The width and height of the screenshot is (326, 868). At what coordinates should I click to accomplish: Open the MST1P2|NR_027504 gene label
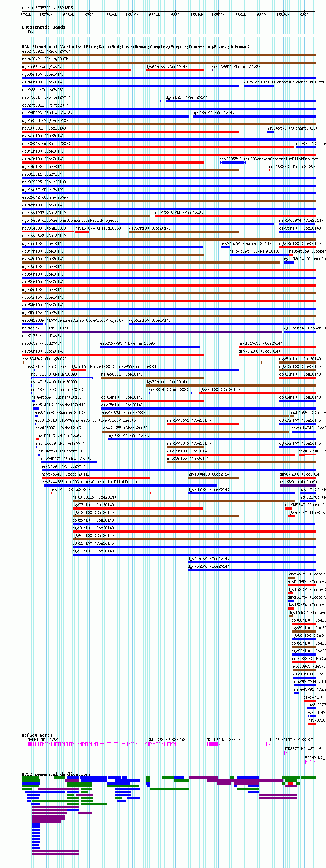coord(224,740)
